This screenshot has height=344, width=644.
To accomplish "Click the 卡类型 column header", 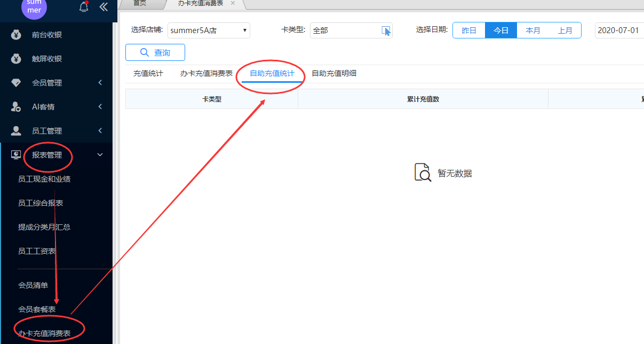I will pyautogui.click(x=212, y=99).
